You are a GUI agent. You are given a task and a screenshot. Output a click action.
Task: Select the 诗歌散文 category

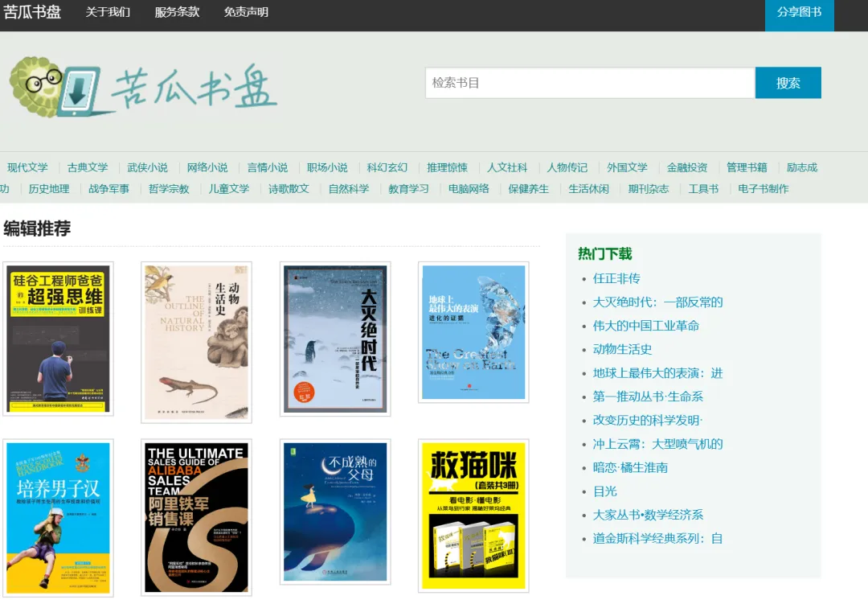[x=289, y=189]
